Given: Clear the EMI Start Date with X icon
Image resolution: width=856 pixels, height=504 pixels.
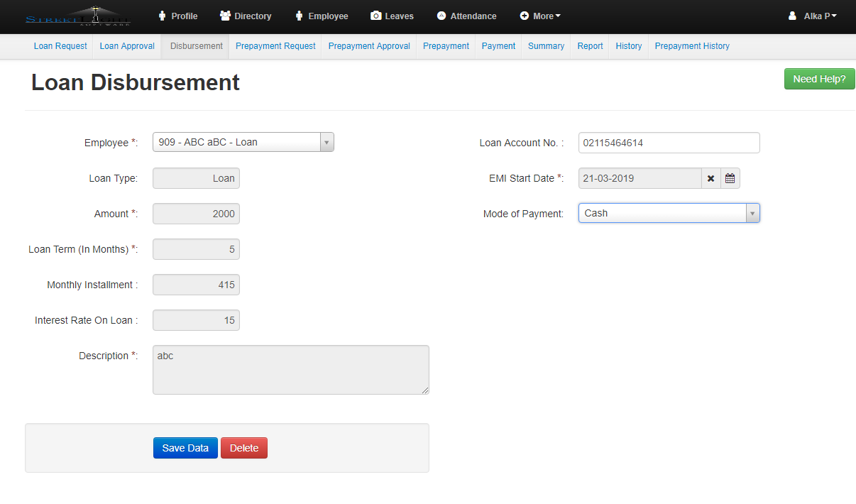Looking at the screenshot, I should pyautogui.click(x=710, y=178).
